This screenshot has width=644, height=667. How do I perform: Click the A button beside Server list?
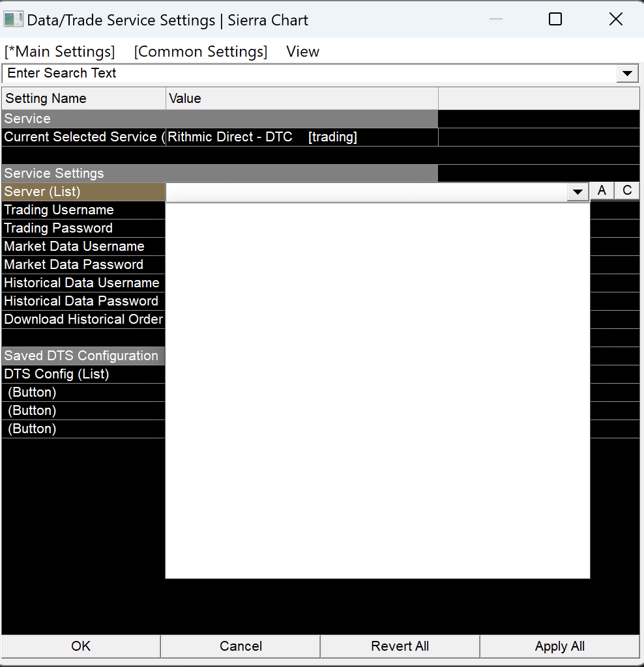(x=602, y=191)
